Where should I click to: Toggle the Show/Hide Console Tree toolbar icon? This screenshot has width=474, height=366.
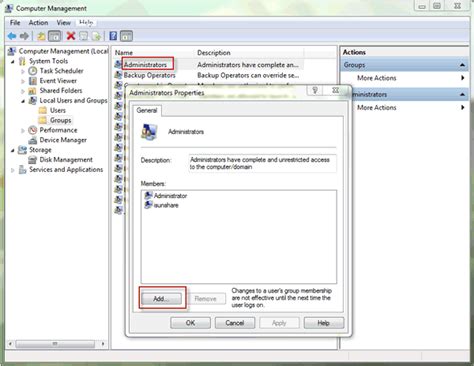coord(55,36)
